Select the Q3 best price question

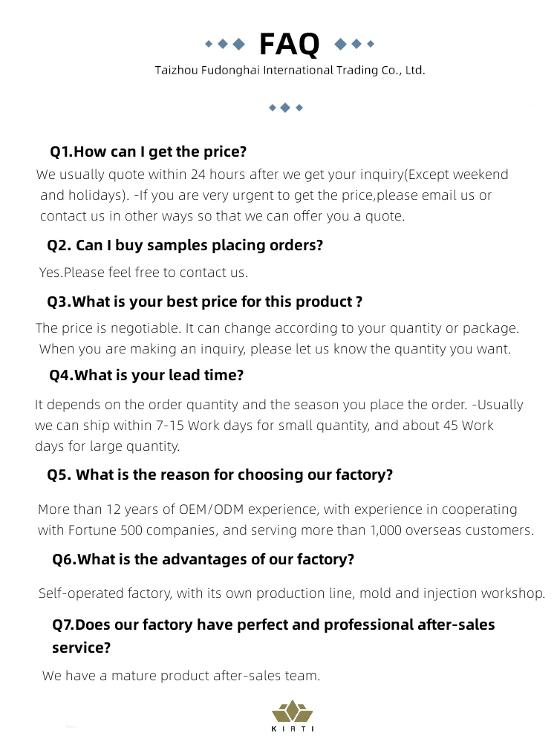(204, 302)
